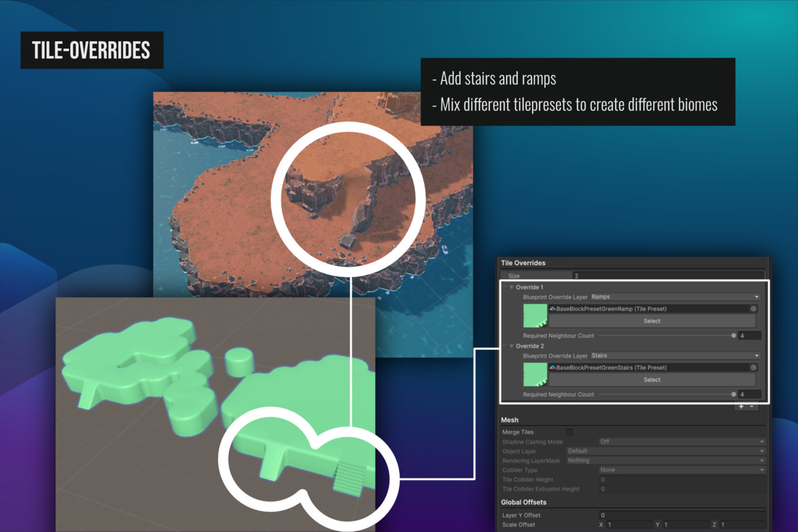Viewport: 798px width, 532px height.
Task: Click the Tile Collider Extrusion Height field
Action: [682, 489]
